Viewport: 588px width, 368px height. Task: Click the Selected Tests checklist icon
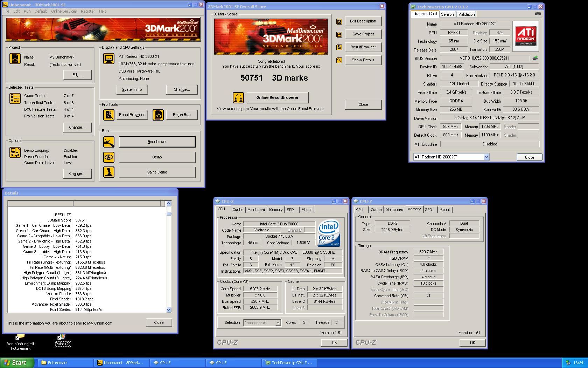15,98
